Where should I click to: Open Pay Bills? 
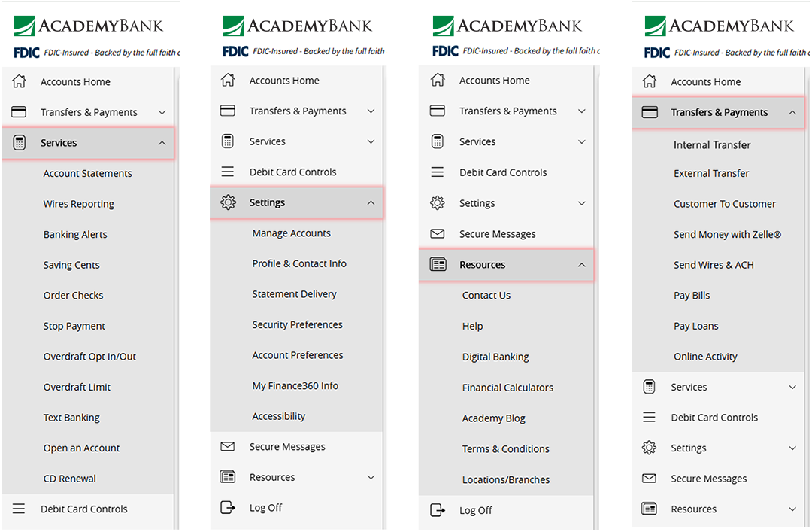pos(692,295)
